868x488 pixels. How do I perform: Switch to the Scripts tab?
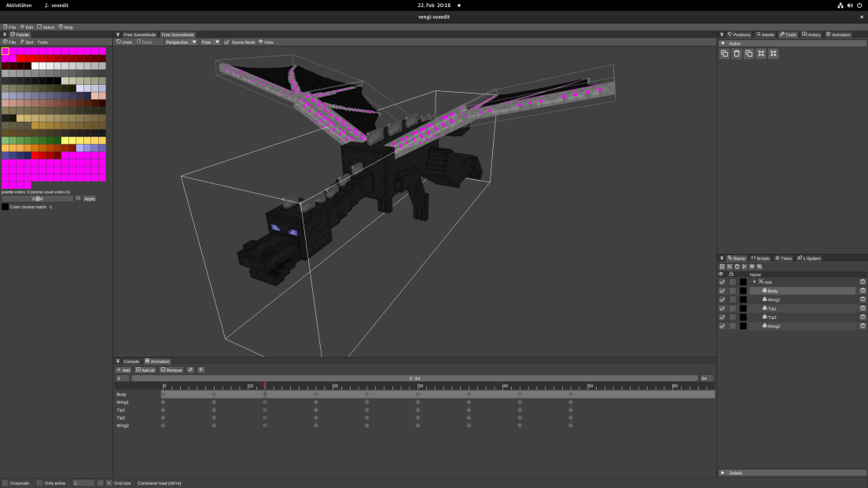(x=760, y=259)
